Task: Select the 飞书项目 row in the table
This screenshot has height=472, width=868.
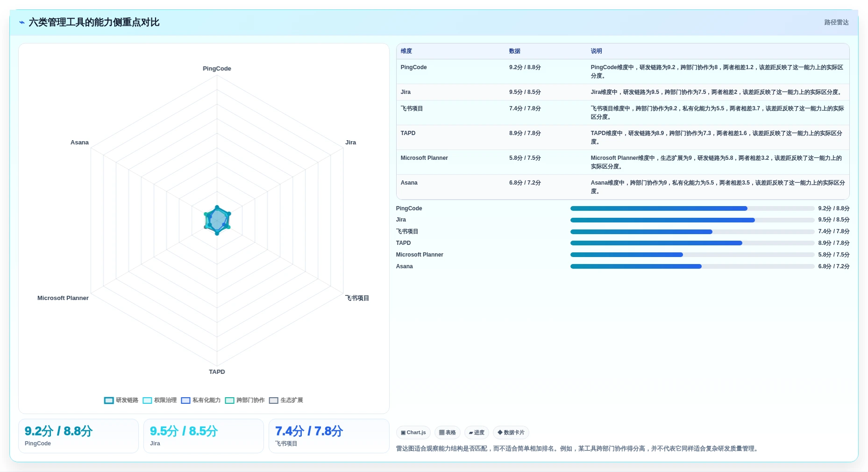Action: pyautogui.click(x=623, y=113)
